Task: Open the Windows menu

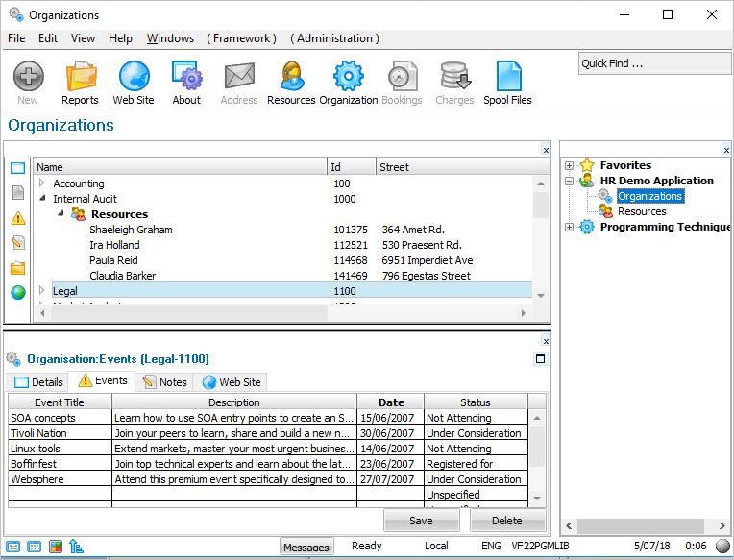Action: click(x=170, y=38)
